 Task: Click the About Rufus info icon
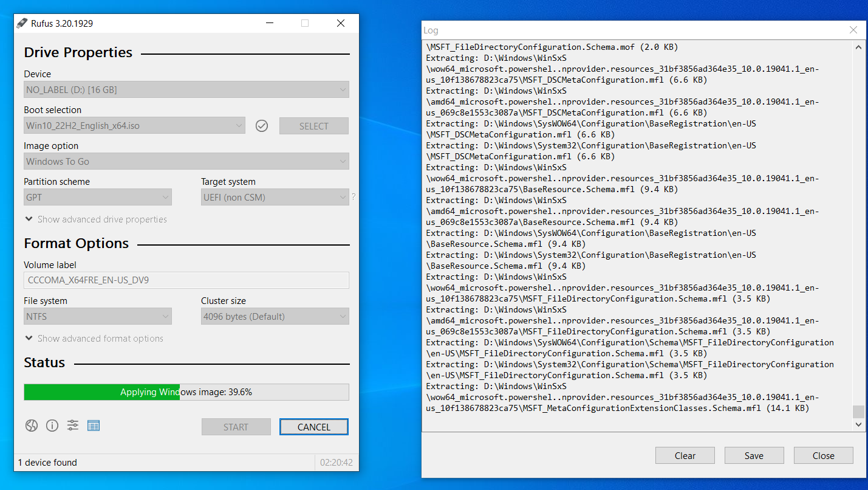pyautogui.click(x=52, y=426)
